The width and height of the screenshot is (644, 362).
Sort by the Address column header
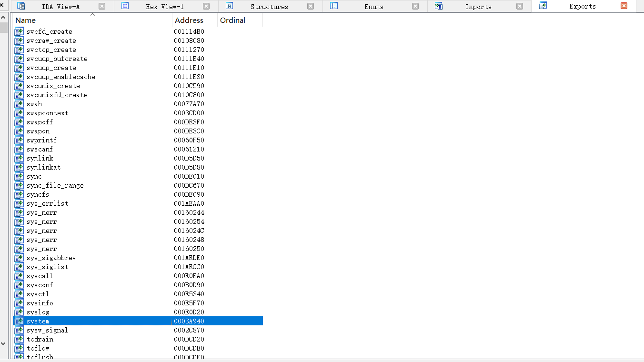(195, 20)
